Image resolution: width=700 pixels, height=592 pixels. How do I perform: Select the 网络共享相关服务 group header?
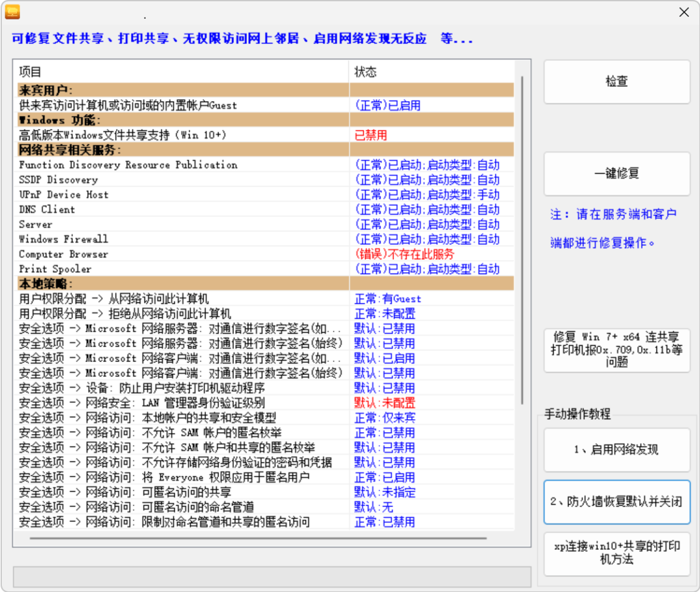[x=266, y=150]
